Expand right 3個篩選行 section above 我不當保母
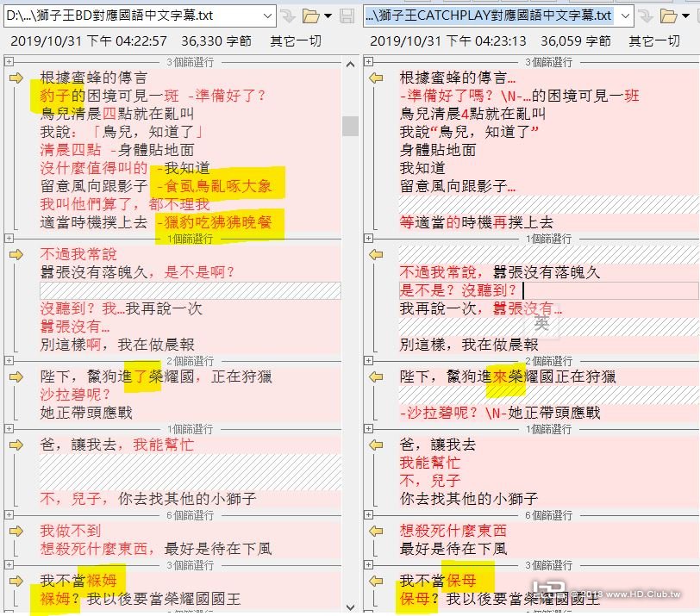 tap(368, 564)
